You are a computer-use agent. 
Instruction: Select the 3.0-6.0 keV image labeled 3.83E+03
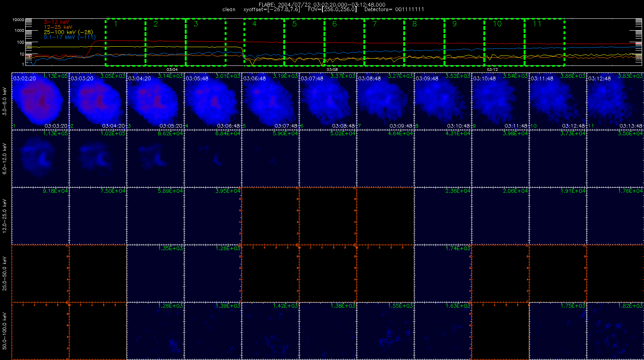(x=615, y=101)
